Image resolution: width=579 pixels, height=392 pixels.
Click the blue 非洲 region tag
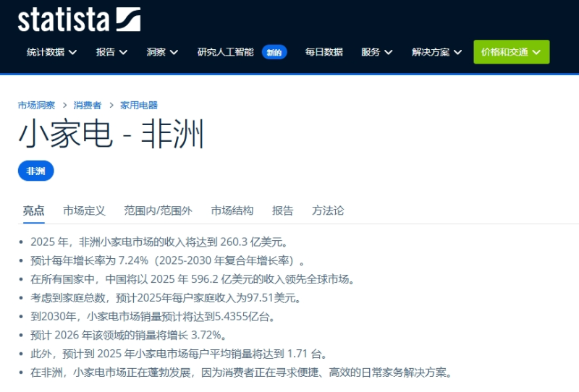click(x=35, y=171)
